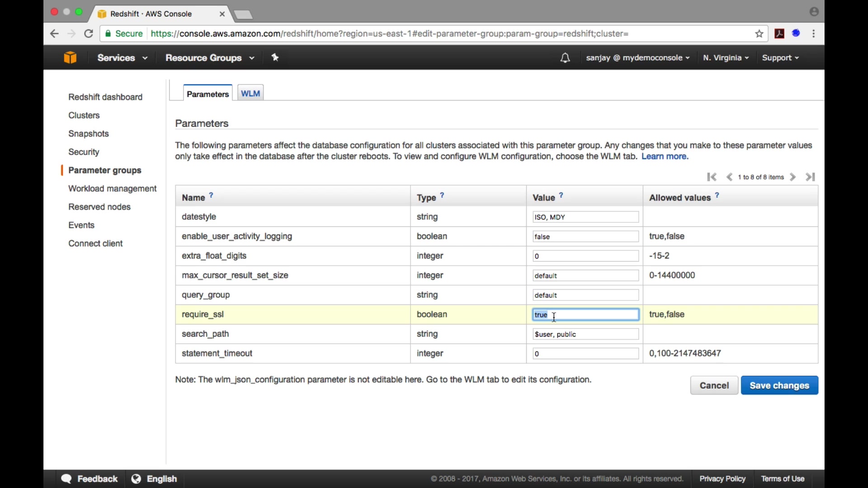The width and height of the screenshot is (868, 488).
Task: Go to last page of parameter items
Action: [x=811, y=177]
